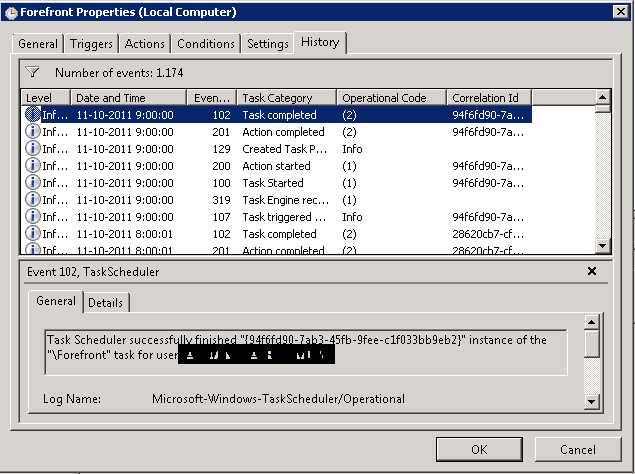Sort by Correlation Id column

pyautogui.click(x=489, y=98)
